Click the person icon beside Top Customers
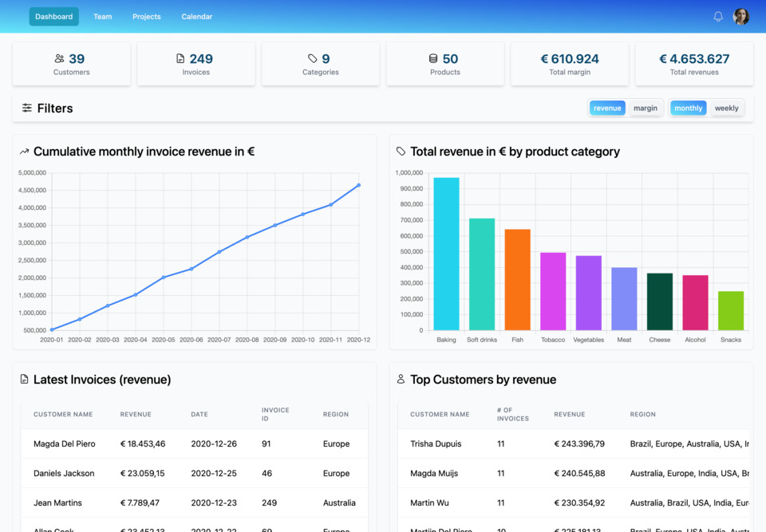 (x=401, y=380)
